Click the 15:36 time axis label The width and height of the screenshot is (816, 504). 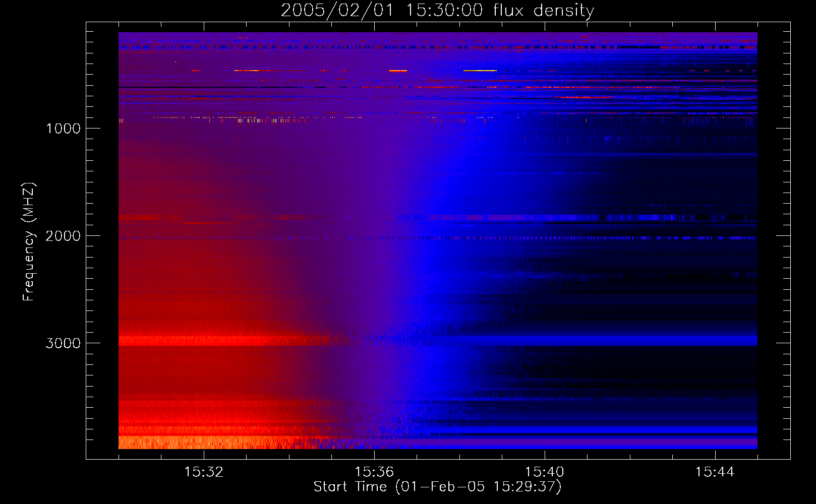(x=374, y=472)
